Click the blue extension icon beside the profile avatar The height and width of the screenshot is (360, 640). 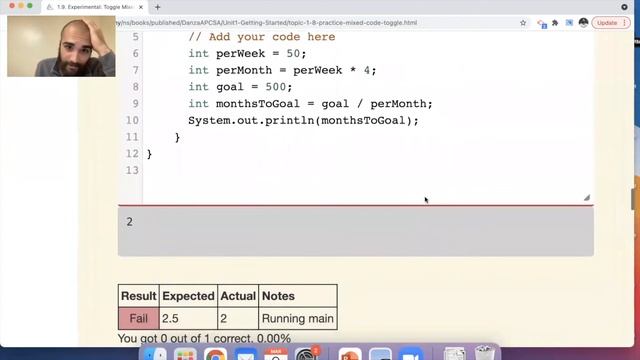[569, 23]
